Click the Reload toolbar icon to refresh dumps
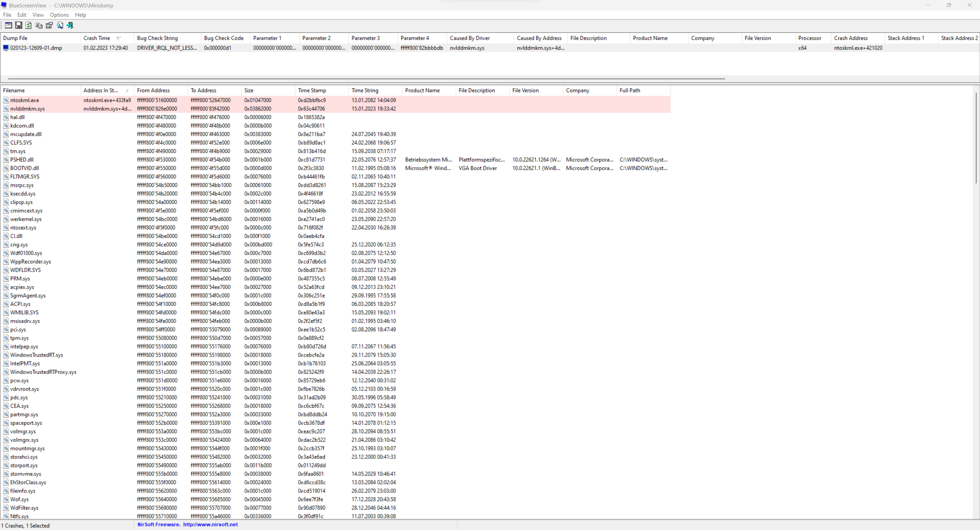 coord(29,25)
